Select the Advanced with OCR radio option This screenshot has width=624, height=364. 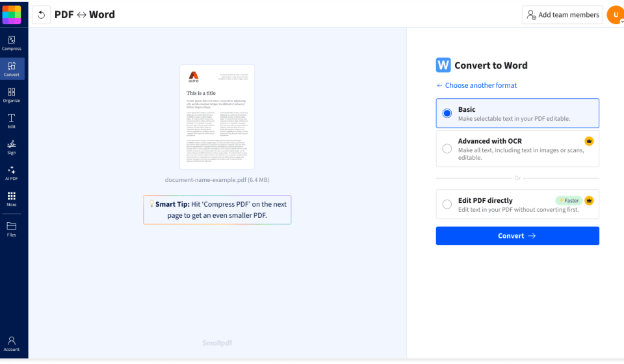(x=447, y=148)
